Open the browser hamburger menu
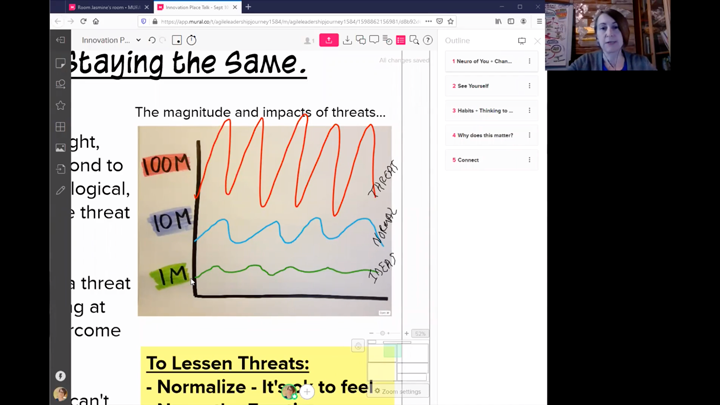Viewport: 720px width, 405px height. point(539,22)
